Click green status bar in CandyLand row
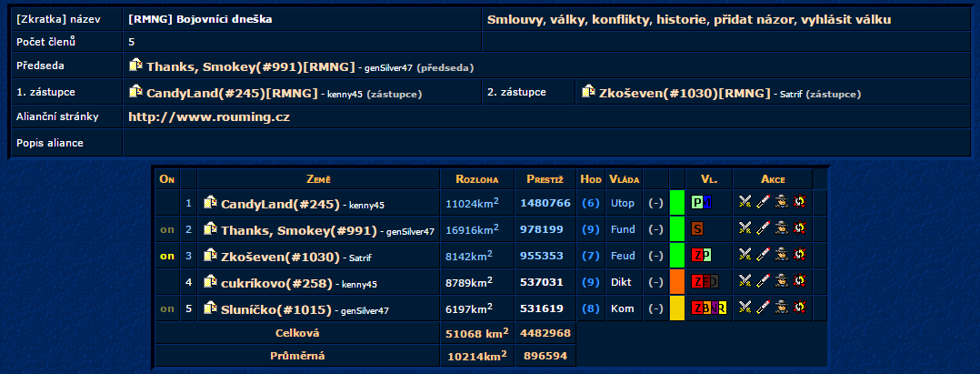The width and height of the screenshot is (980, 374). (x=677, y=203)
